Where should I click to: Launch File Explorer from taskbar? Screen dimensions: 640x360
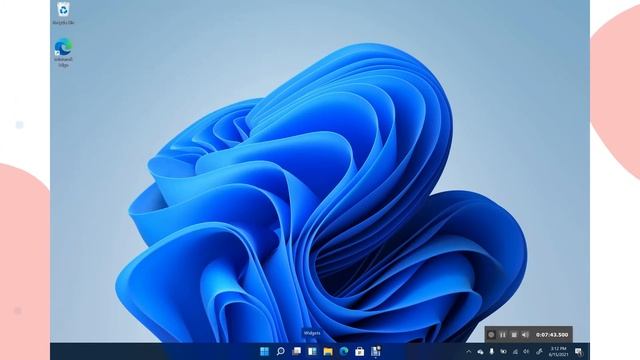coord(328,351)
